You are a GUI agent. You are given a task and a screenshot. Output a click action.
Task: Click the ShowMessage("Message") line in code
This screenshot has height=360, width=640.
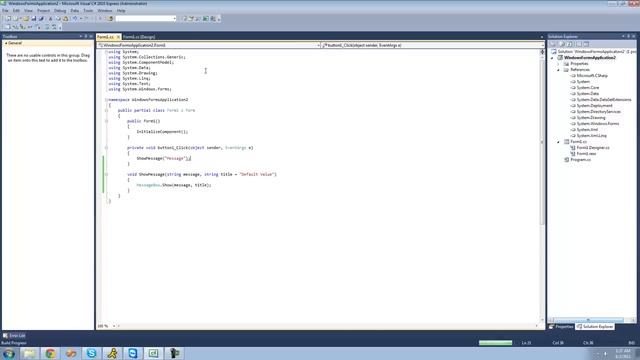point(163,158)
